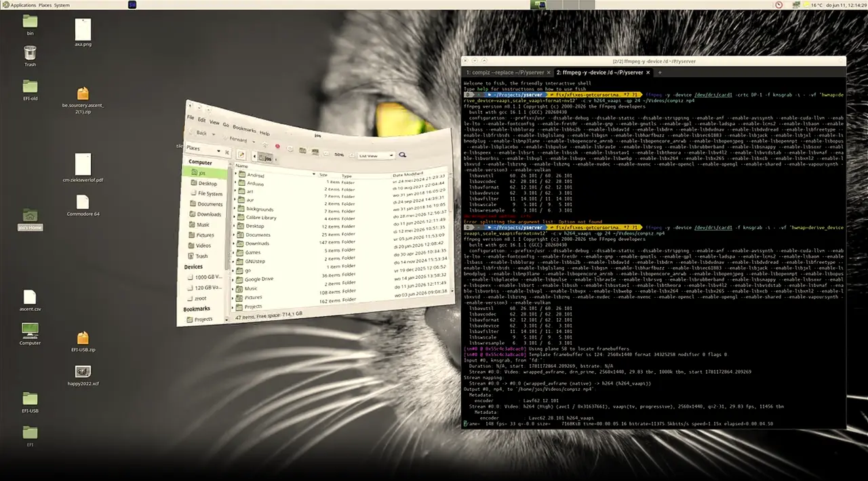868x481 pixels.
Task: Expand the Android folder row
Action: [x=235, y=174]
